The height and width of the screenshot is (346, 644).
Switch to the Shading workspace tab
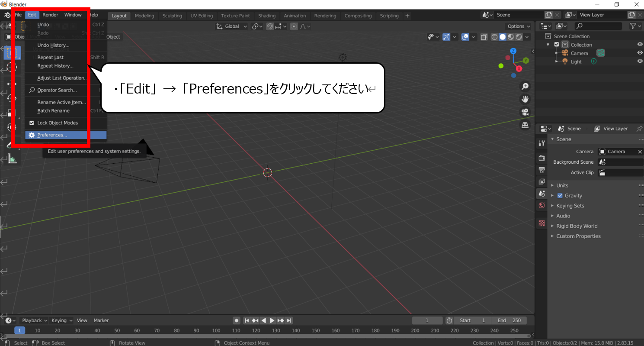(x=267, y=16)
